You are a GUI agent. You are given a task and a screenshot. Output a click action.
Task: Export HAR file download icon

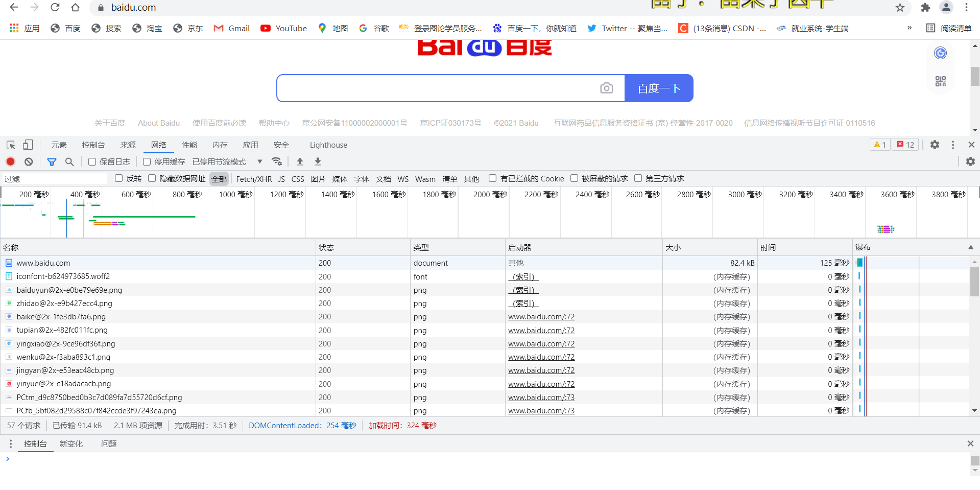[318, 161]
